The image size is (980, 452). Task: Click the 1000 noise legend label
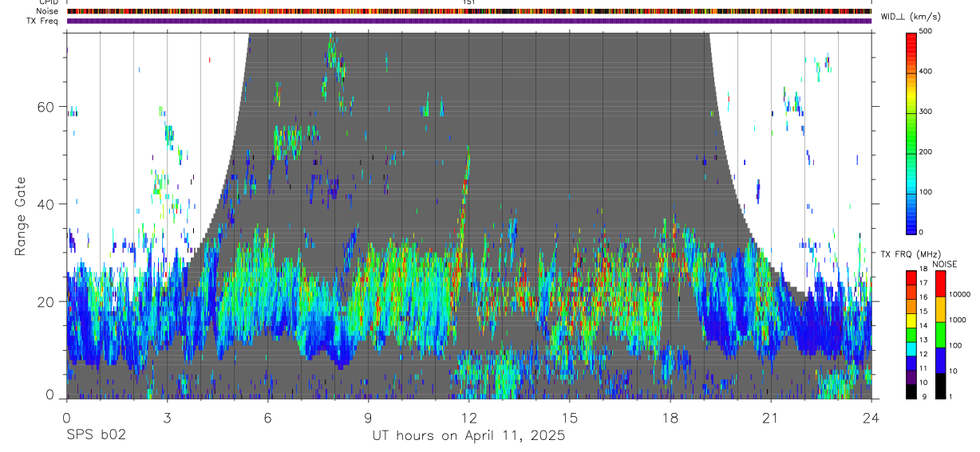(x=958, y=320)
